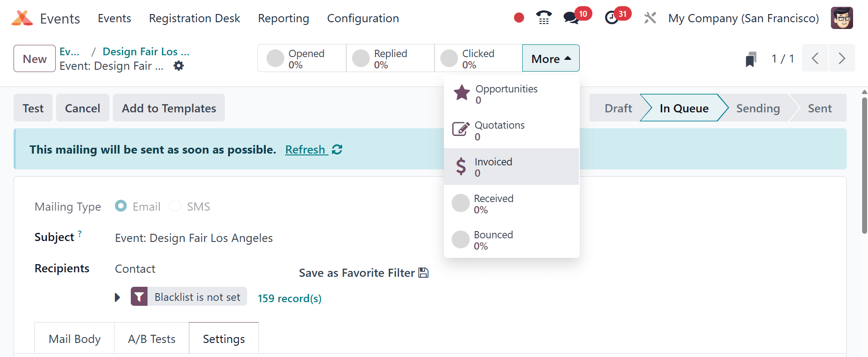Open the activities clock icon

point(612,18)
